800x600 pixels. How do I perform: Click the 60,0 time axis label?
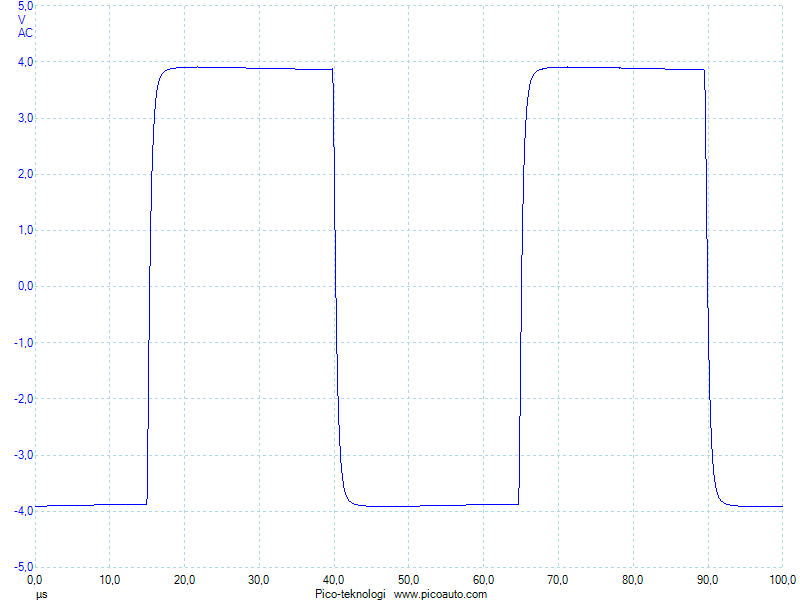(x=483, y=580)
